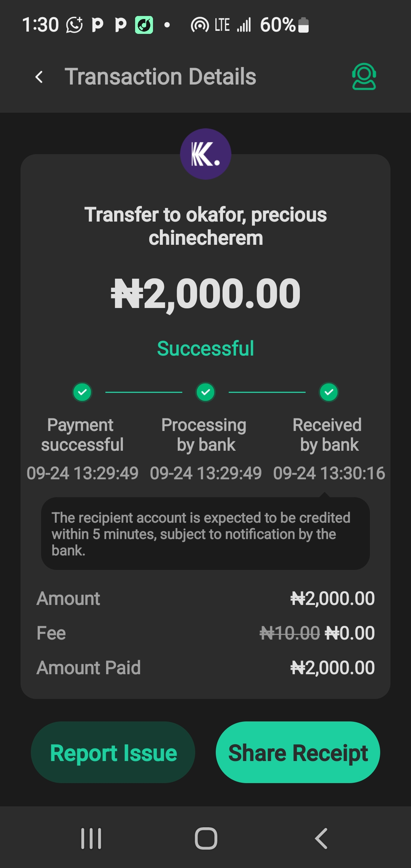The height and width of the screenshot is (868, 411).
Task: Tap the Amount Paid row
Action: click(205, 668)
